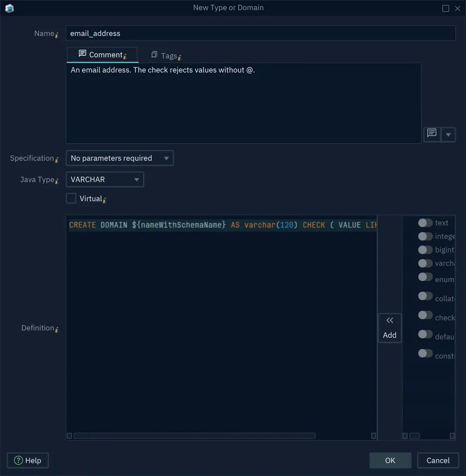This screenshot has width=466, height=476.
Task: Click the CREATE DOMAIN definition line
Action: (222, 225)
